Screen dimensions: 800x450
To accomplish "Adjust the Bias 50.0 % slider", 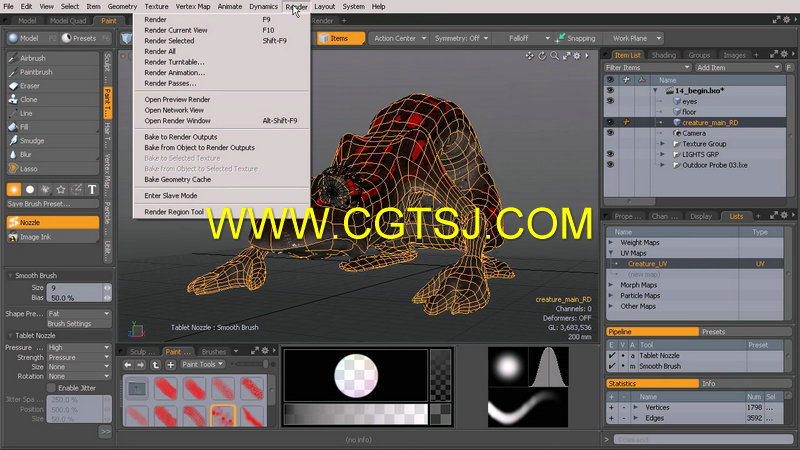I will [76, 297].
